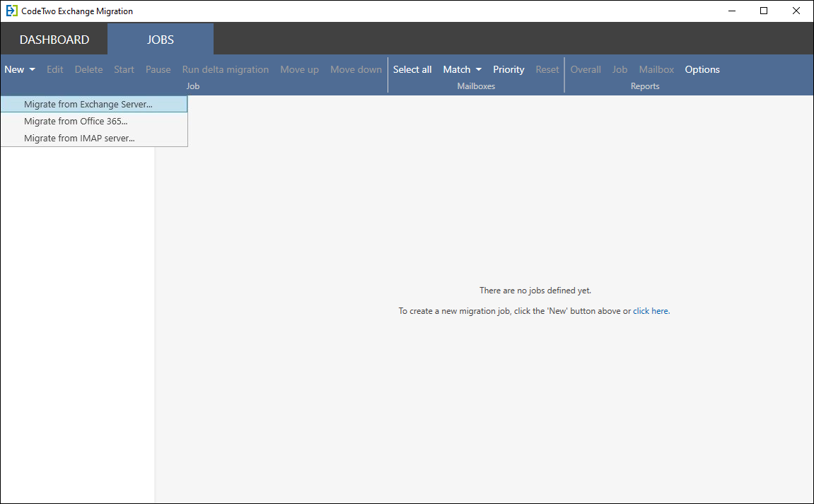
Task: Switch to the DASHBOARD tab
Action: point(54,40)
